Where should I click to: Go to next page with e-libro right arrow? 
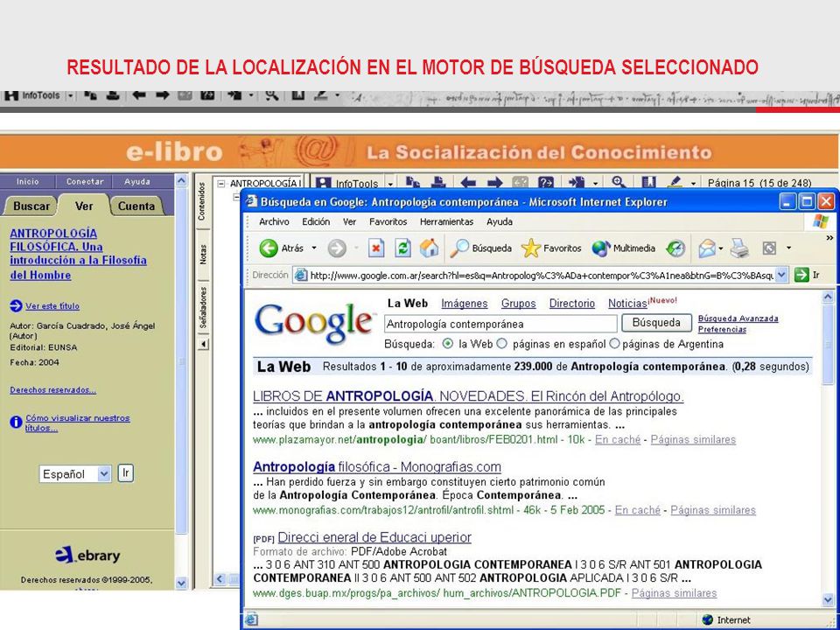point(494,183)
